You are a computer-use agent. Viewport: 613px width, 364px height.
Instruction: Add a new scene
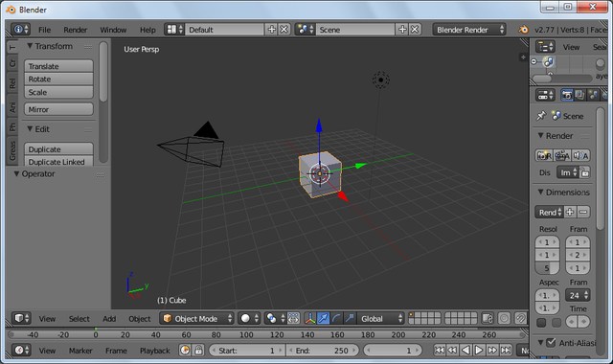pyautogui.click(x=402, y=30)
